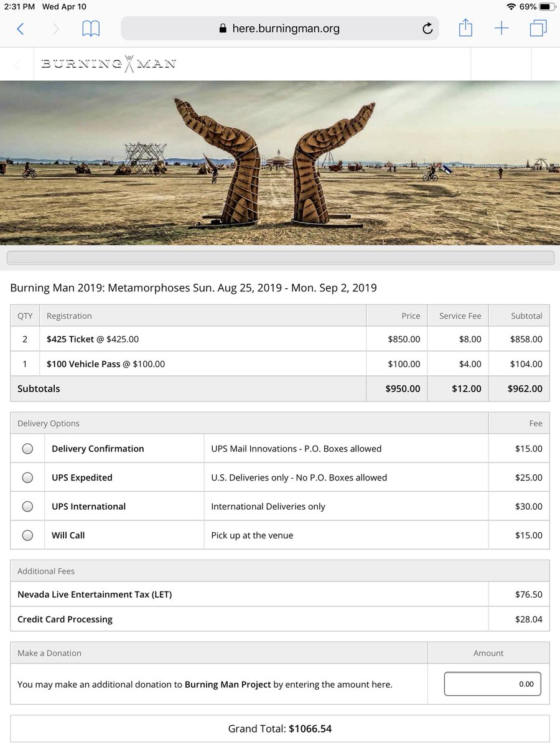Tap the playa sculpture banner image
Screen dimensions: 560x747
click(280, 163)
